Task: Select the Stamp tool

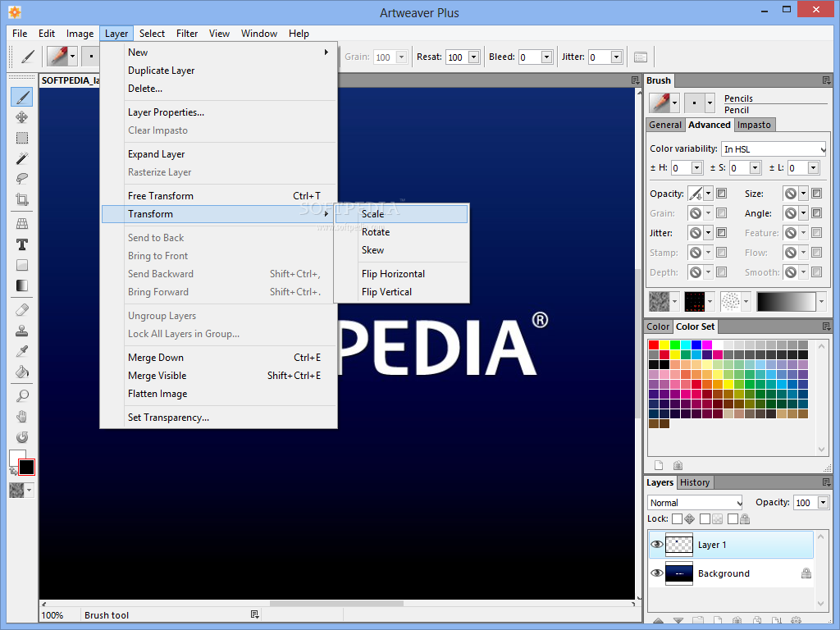Action: (x=22, y=331)
